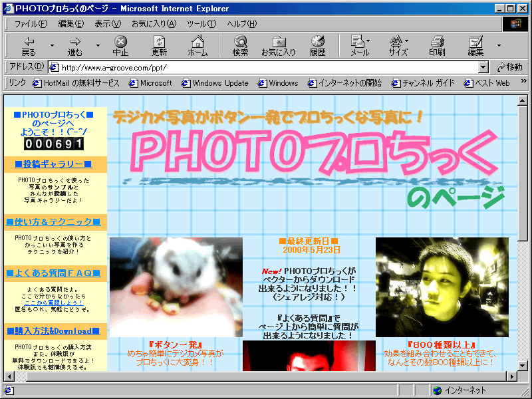Open the Search (検索) pane
Image resolution: width=532 pixels, height=399 pixels.
240,46
